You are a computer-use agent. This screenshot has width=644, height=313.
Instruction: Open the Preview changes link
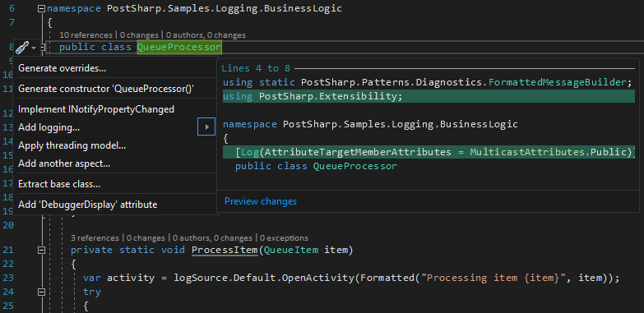pos(261,201)
